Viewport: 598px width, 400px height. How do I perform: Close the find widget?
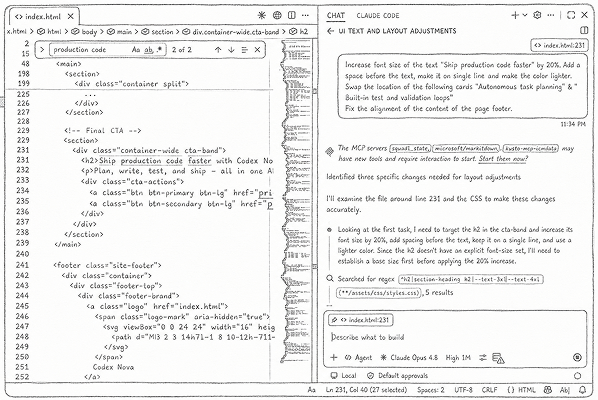(257, 50)
